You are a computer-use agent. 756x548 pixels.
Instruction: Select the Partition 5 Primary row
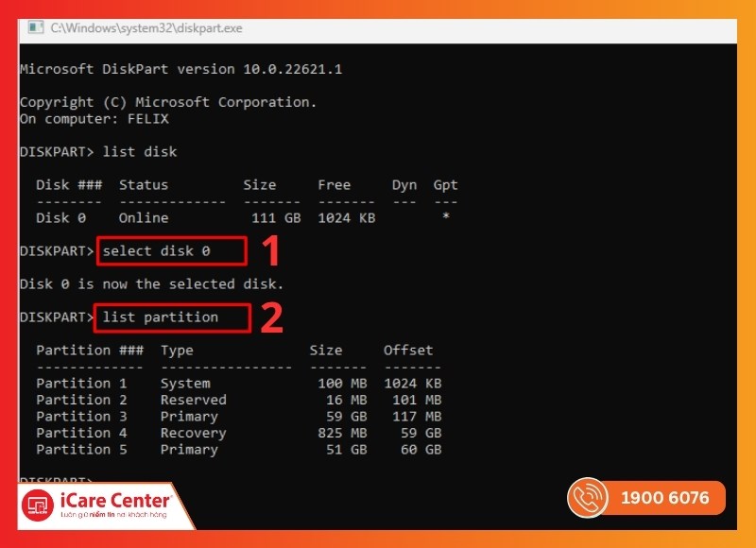point(238,450)
